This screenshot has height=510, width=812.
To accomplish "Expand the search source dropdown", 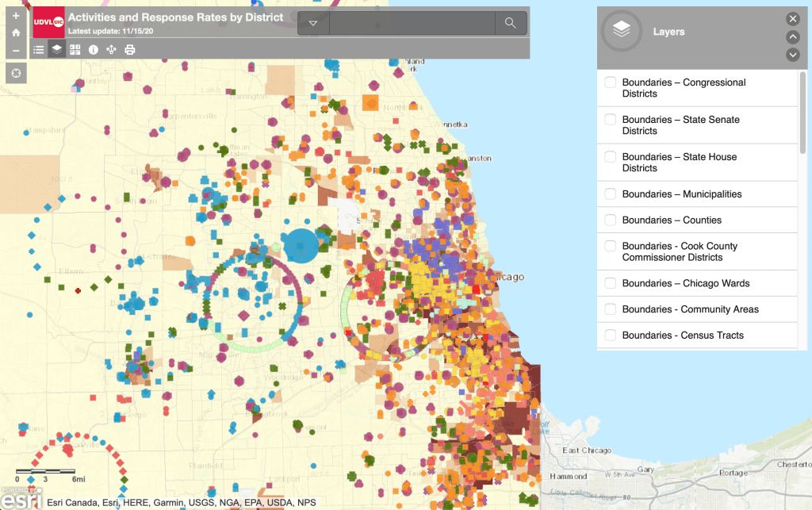I will pos(313,24).
